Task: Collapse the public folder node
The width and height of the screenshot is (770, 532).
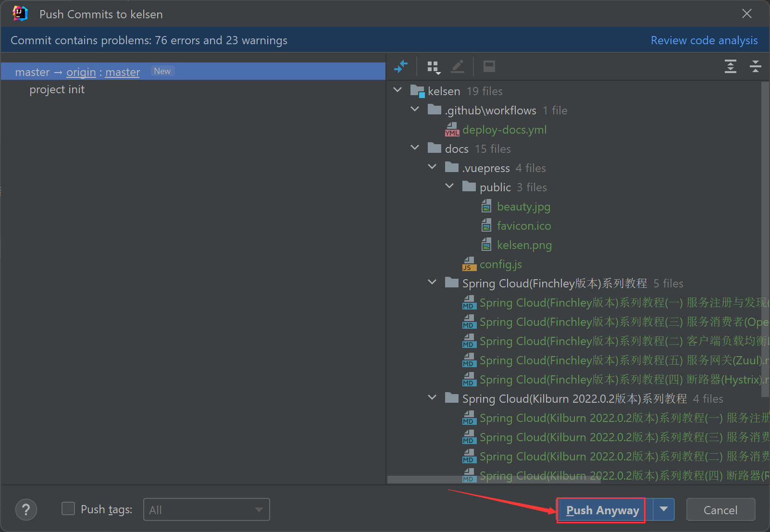Action: (449, 186)
